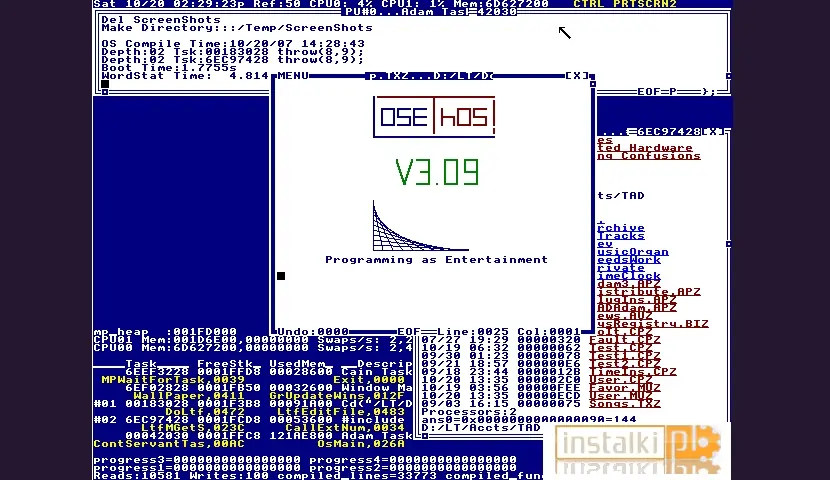This screenshot has height=480, width=830.
Task: Click the LtfMGetS,023C entry
Action: pos(193,427)
